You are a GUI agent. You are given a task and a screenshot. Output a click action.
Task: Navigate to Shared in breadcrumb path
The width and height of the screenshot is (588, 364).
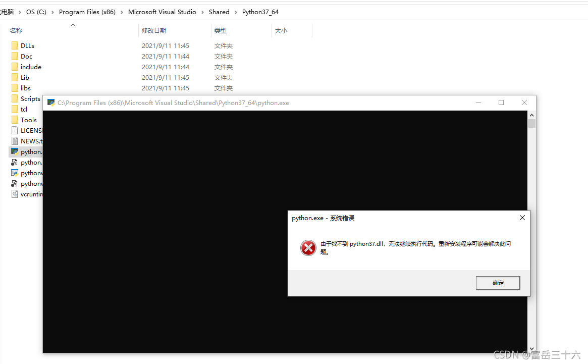tap(219, 12)
